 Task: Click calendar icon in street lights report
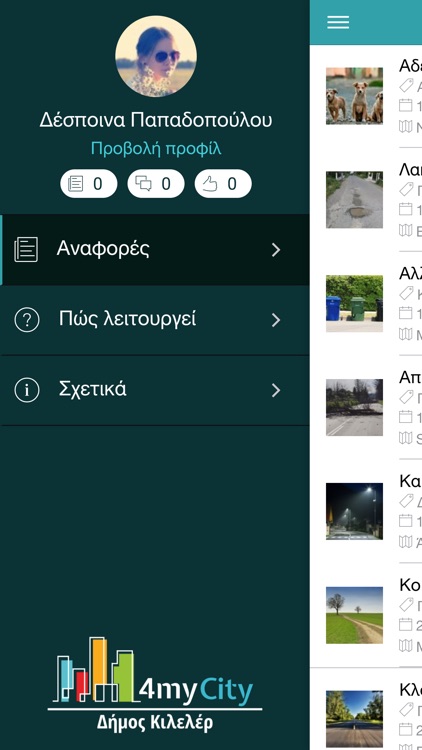[406, 521]
